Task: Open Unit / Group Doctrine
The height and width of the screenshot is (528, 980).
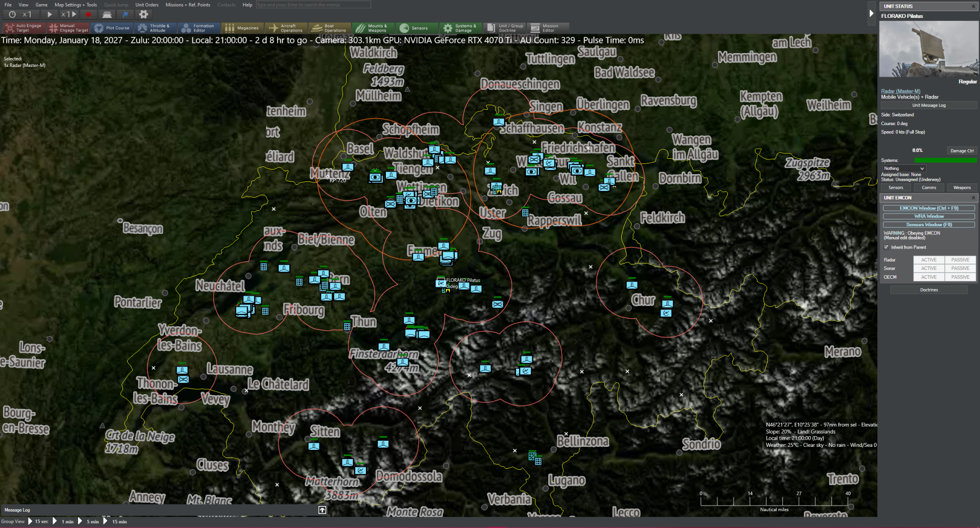Action: tap(505, 28)
